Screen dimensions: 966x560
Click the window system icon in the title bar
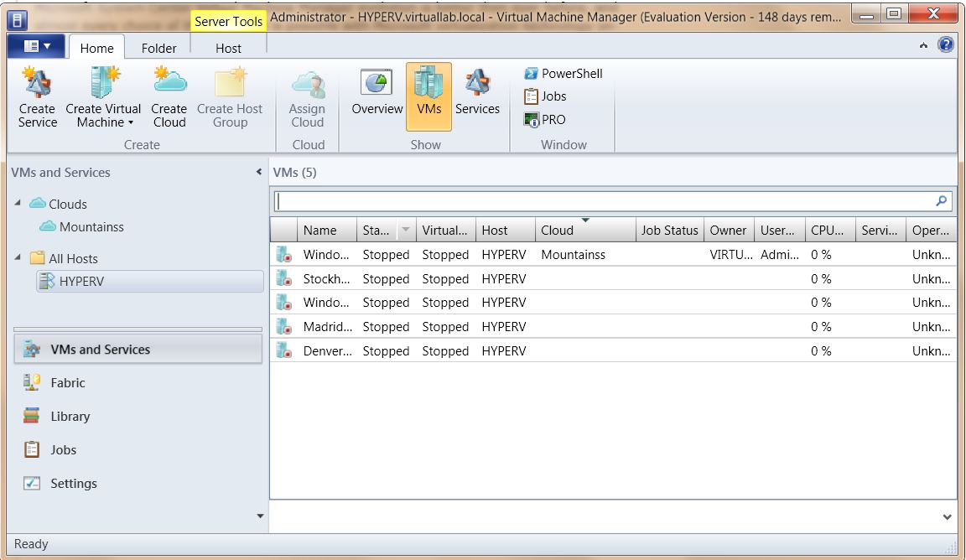pos(18,20)
